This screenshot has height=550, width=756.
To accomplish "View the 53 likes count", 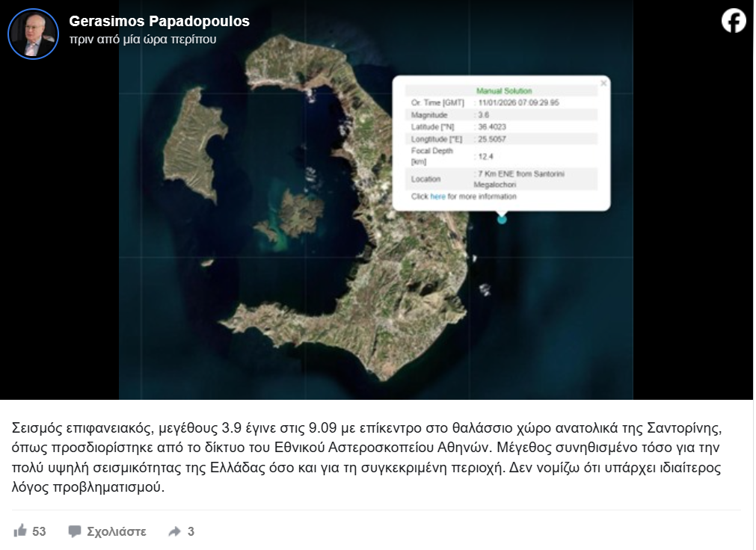I will 39,531.
